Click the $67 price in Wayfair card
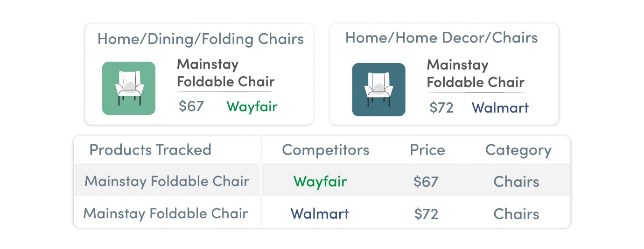644x249 pixels. pyautogui.click(x=191, y=107)
